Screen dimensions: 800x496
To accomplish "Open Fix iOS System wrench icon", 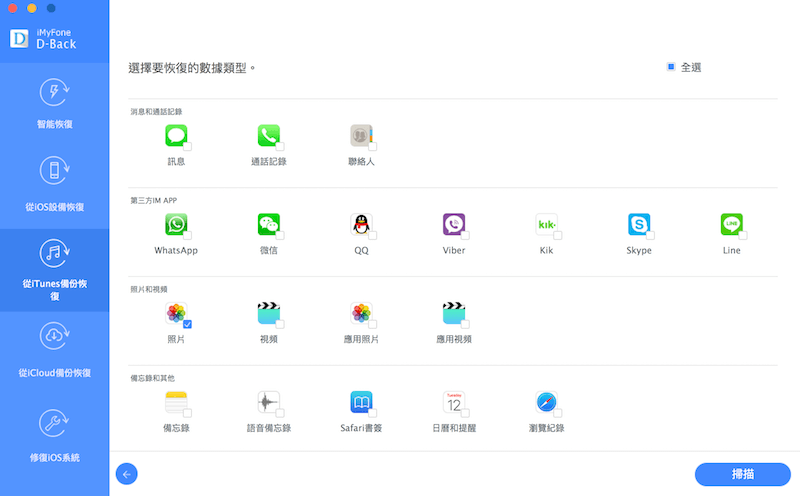I will tap(54, 423).
